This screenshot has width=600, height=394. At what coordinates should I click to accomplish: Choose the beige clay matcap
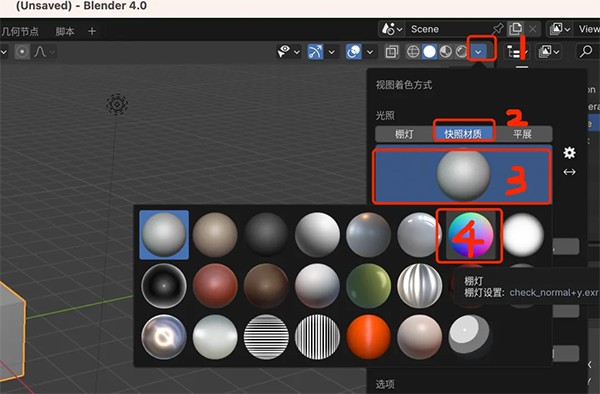tap(215, 234)
